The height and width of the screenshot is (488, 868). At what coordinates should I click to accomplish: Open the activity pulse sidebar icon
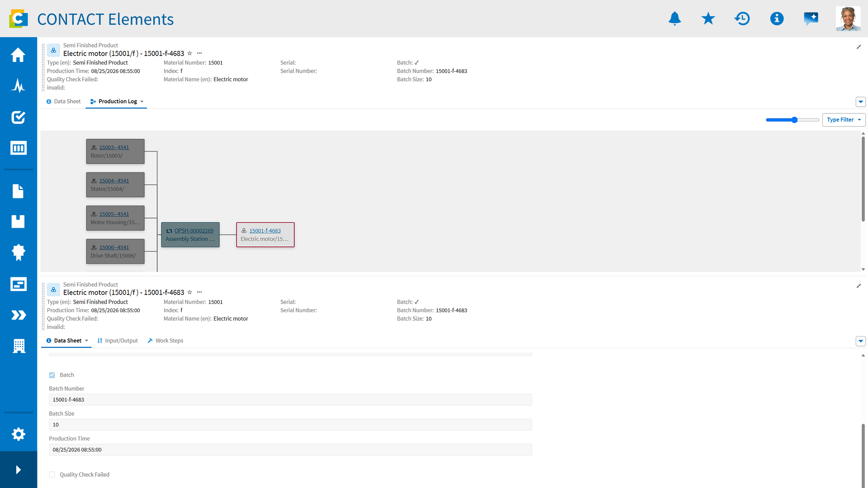click(18, 85)
